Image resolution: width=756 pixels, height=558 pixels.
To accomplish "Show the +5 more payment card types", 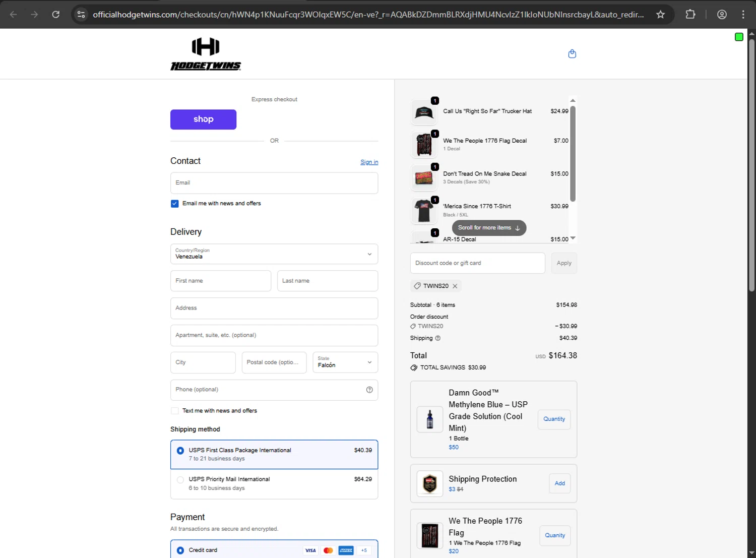I will coord(364,550).
